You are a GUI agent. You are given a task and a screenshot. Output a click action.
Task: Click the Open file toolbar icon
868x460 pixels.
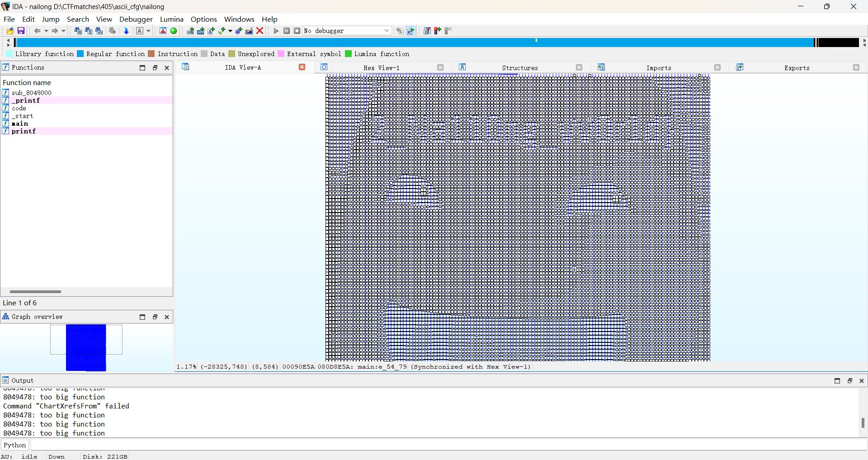[x=10, y=31]
